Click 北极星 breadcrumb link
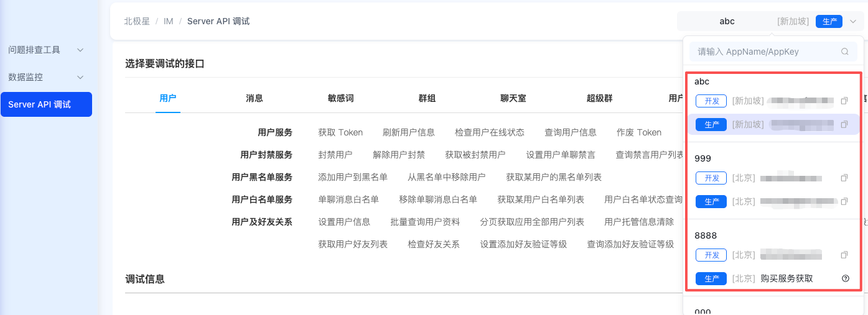 coord(136,21)
